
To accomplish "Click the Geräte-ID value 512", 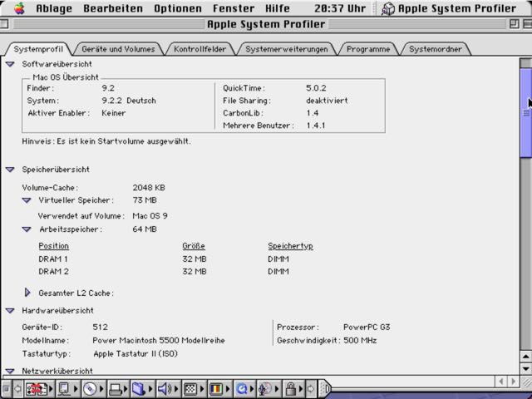I will point(100,327).
